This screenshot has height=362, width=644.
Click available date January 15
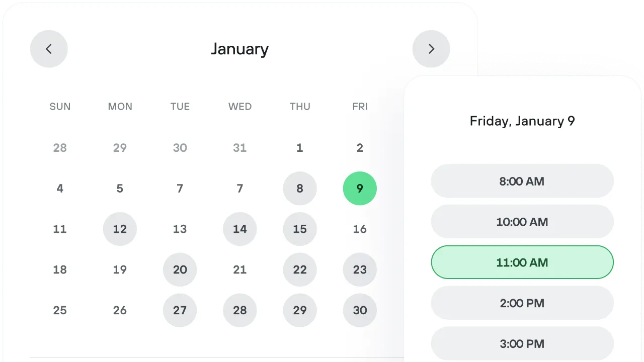300,229
